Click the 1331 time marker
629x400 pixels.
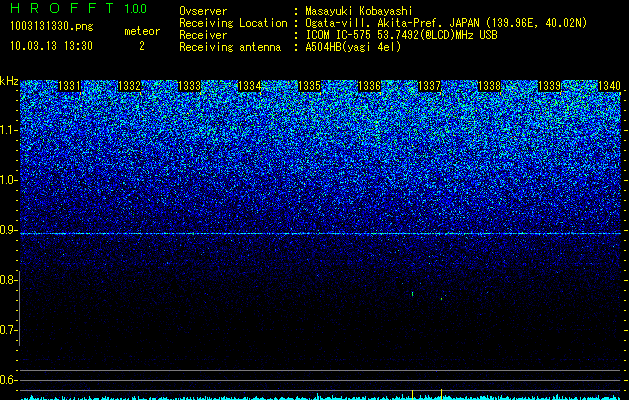pos(69,86)
